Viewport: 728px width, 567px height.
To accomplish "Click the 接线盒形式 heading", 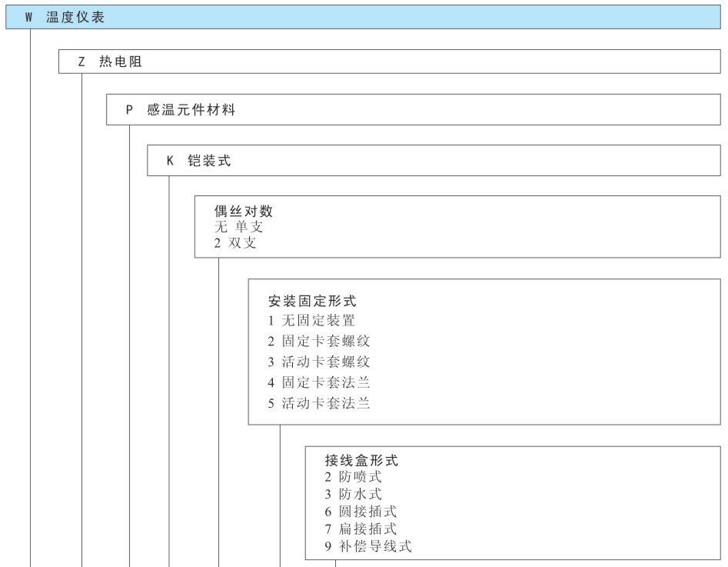I will (x=361, y=461).
